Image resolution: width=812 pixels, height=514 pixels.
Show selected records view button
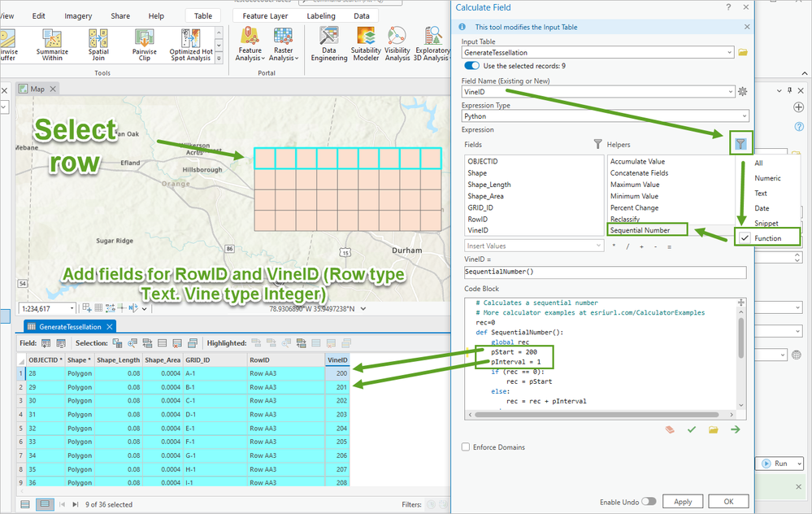point(45,504)
